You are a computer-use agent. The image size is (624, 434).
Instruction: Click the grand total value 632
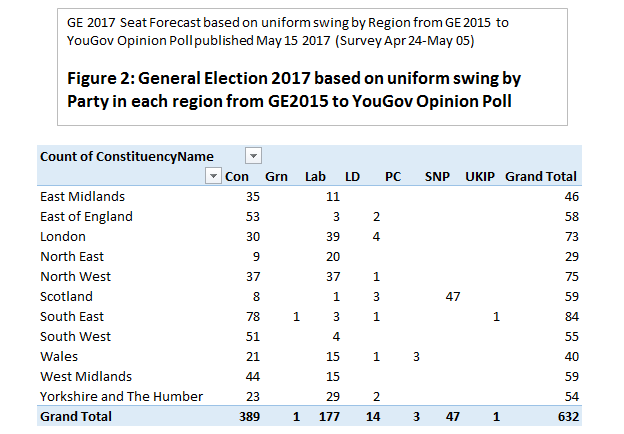pos(564,416)
